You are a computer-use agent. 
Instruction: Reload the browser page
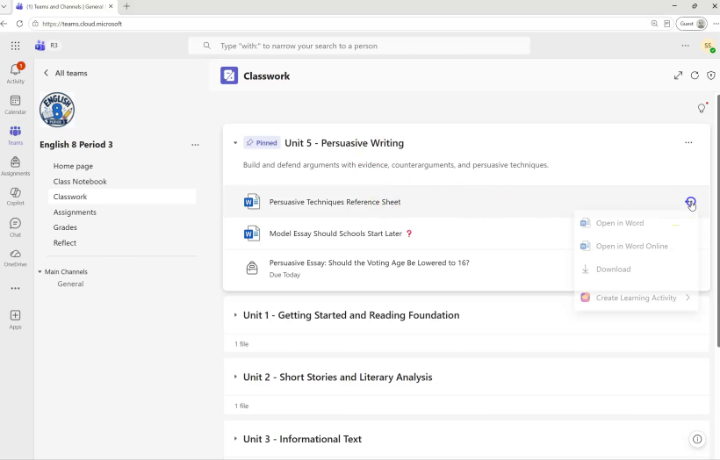click(x=19, y=23)
